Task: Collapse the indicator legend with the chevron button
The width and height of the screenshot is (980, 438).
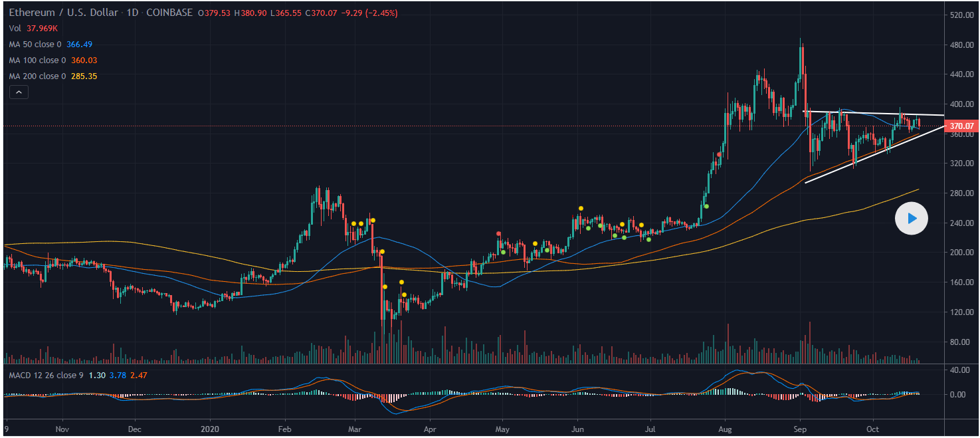Action: click(x=19, y=92)
